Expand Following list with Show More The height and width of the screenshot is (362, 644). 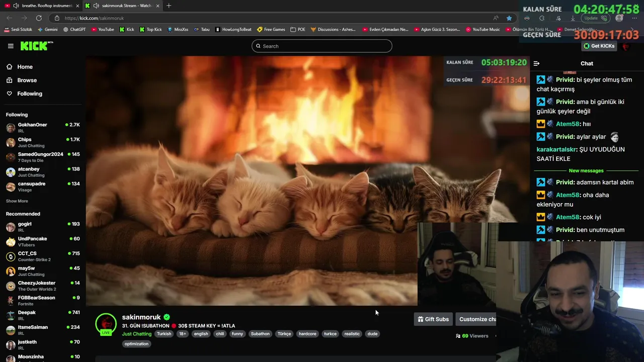pos(17,201)
